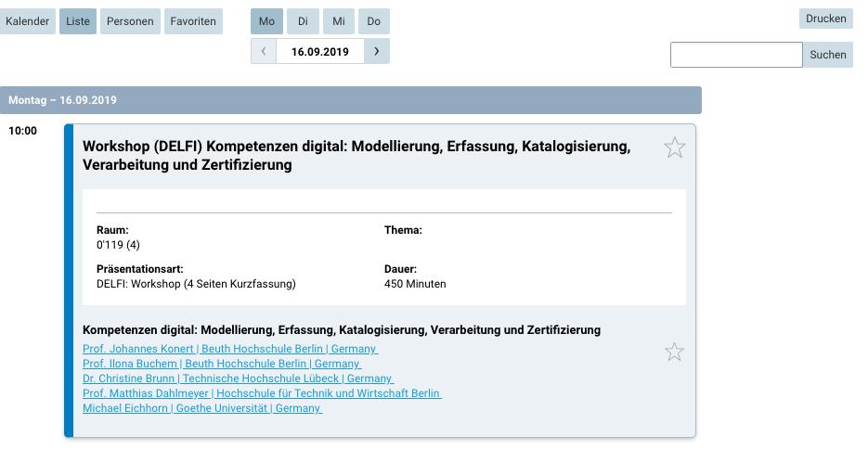Click the Raum: label
The height and width of the screenshot is (462, 868).
click(x=112, y=230)
